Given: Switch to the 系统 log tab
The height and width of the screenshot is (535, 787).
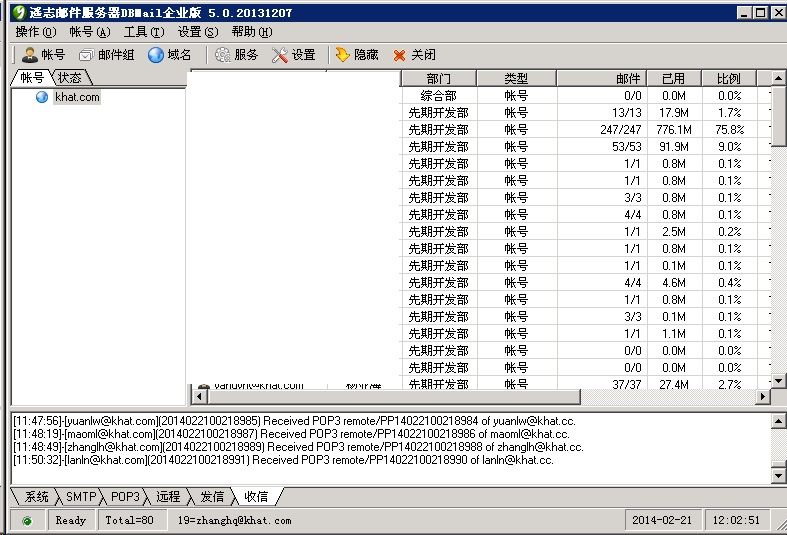Looking at the screenshot, I should (37, 497).
